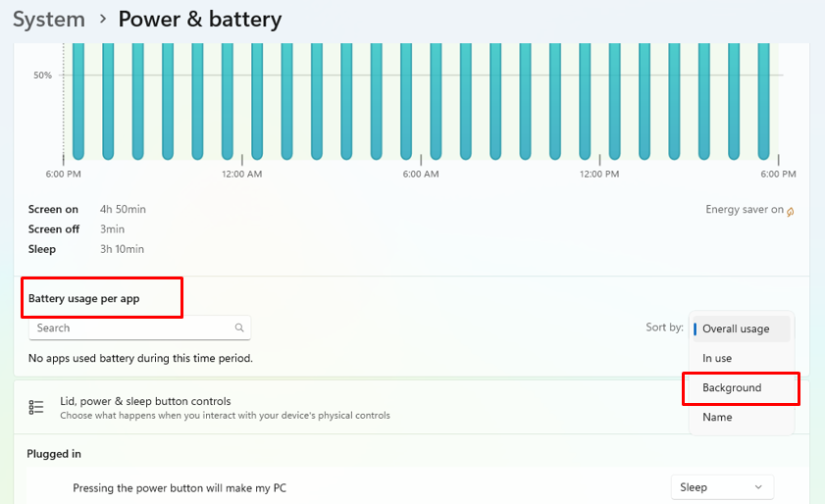Click the Lid, power & sleep list icon

click(x=36, y=407)
